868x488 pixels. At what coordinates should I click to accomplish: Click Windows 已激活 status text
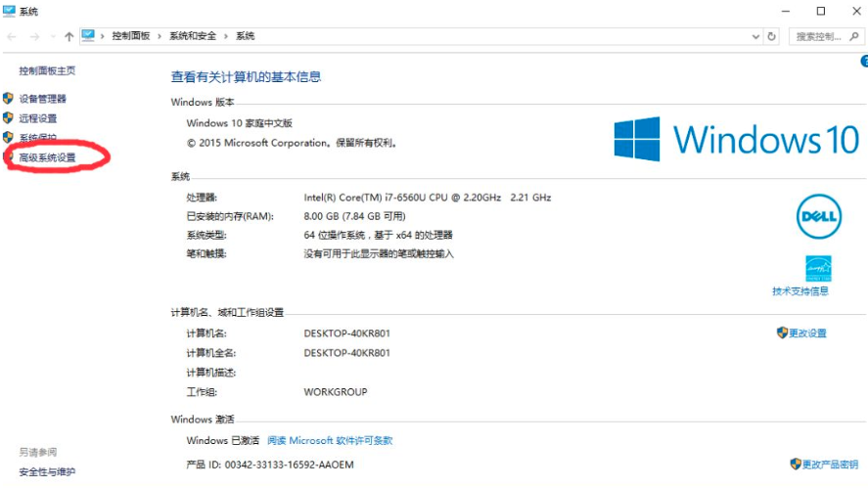222,441
